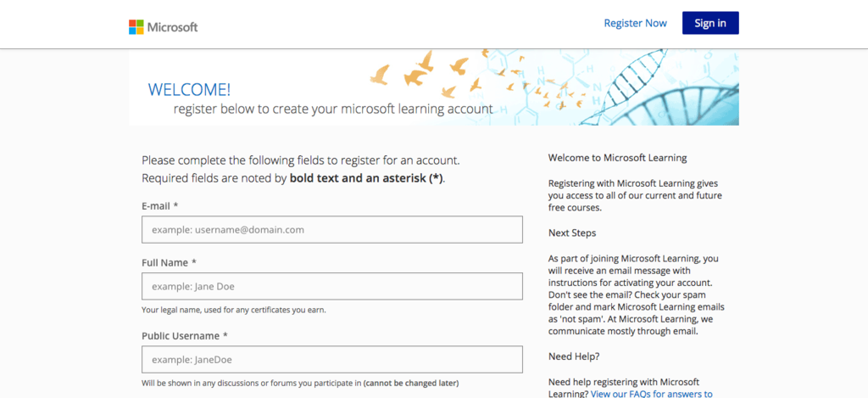868x398 pixels.
Task: Click the 'cannot be changed later' note
Action: click(x=411, y=383)
